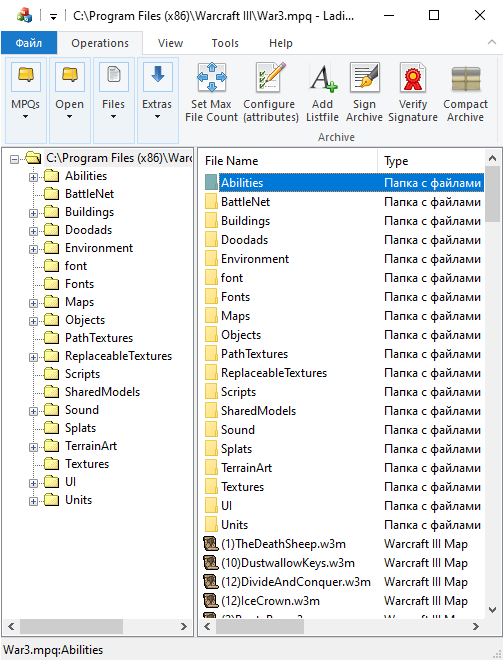Screen dimensions: 504x661
Task: Select Environment row in file list
Action: [x=344, y=259]
